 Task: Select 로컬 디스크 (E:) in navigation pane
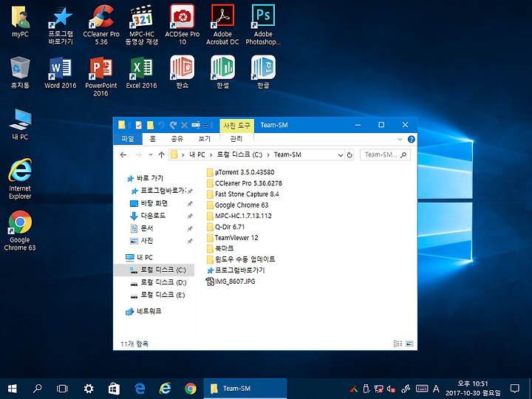(x=158, y=295)
